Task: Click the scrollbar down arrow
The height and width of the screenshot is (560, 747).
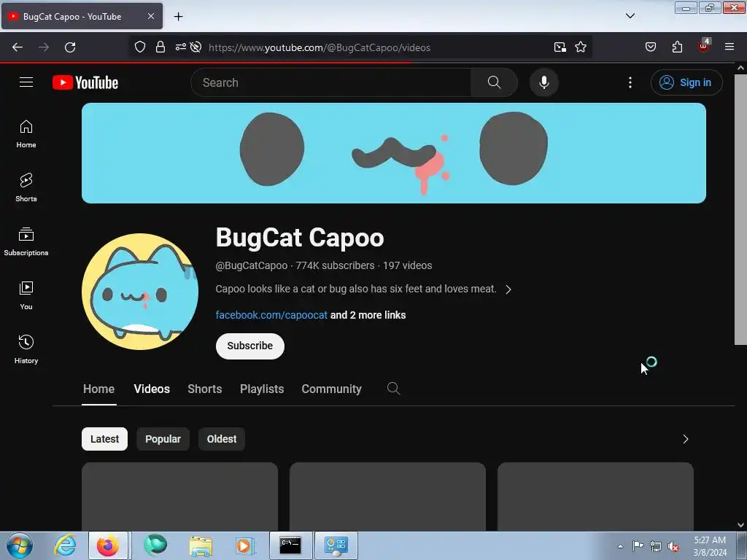Action: (x=740, y=525)
